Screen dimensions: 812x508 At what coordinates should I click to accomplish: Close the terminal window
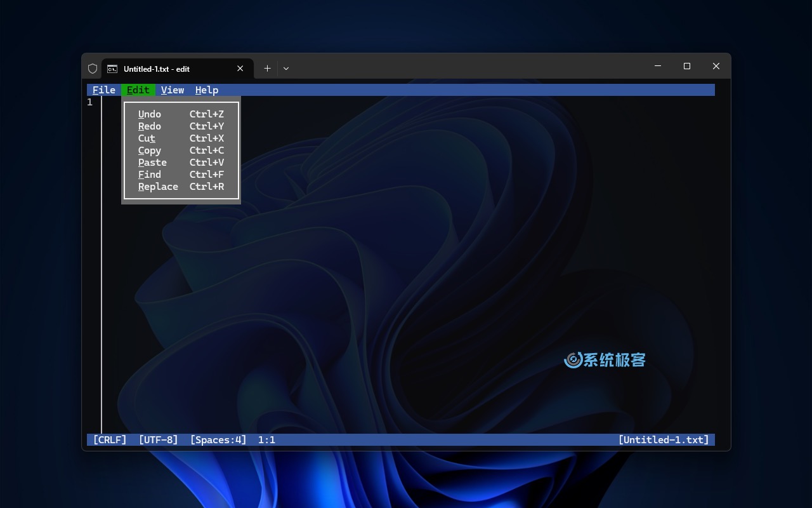tap(716, 66)
